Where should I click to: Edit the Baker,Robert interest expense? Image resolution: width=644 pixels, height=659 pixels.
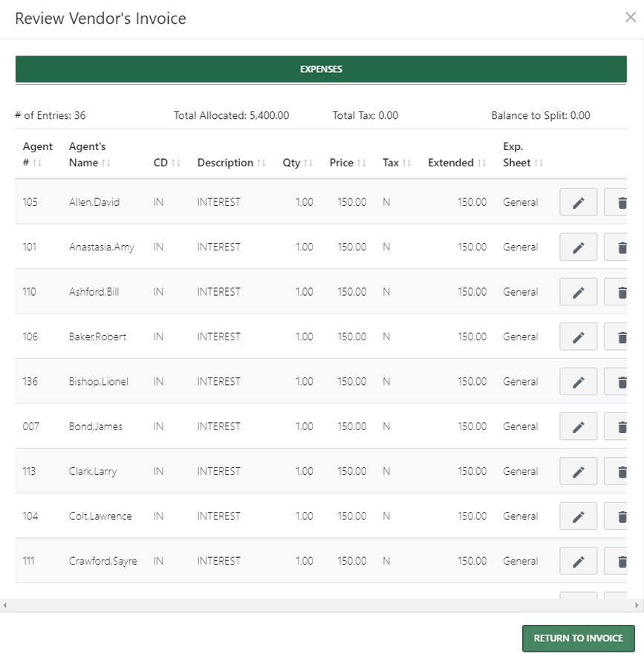coord(579,336)
